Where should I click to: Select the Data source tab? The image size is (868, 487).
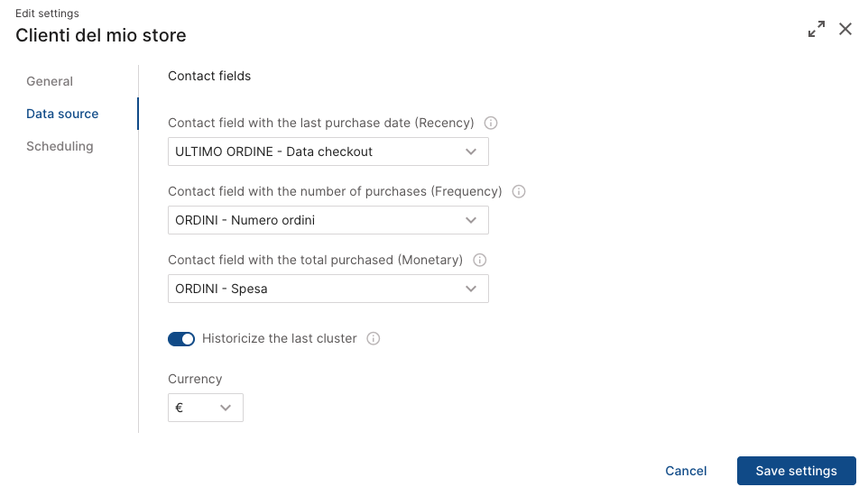click(x=62, y=114)
